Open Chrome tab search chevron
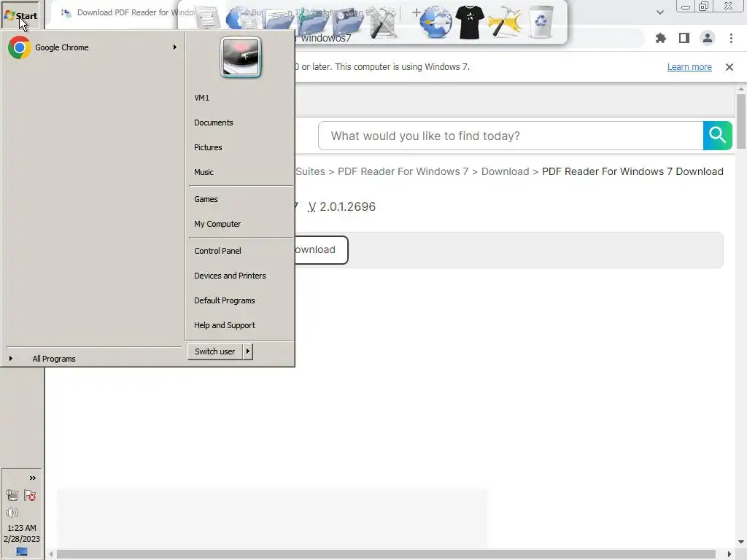This screenshot has height=560, width=747. pos(659,12)
